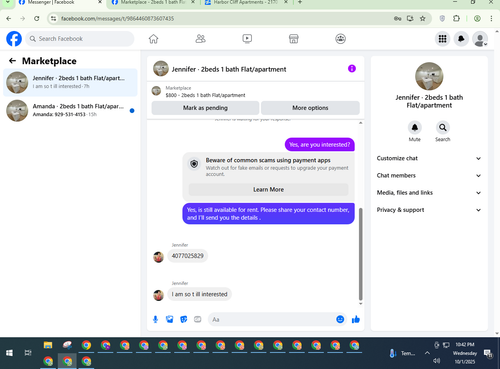
Task: Open Chrome's three-dot menu
Action: point(491,19)
